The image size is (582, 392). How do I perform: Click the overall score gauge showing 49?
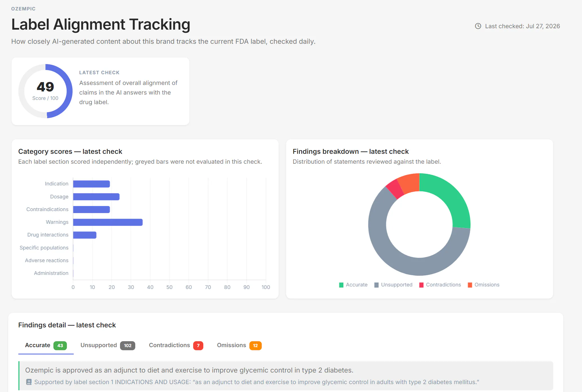(x=45, y=91)
